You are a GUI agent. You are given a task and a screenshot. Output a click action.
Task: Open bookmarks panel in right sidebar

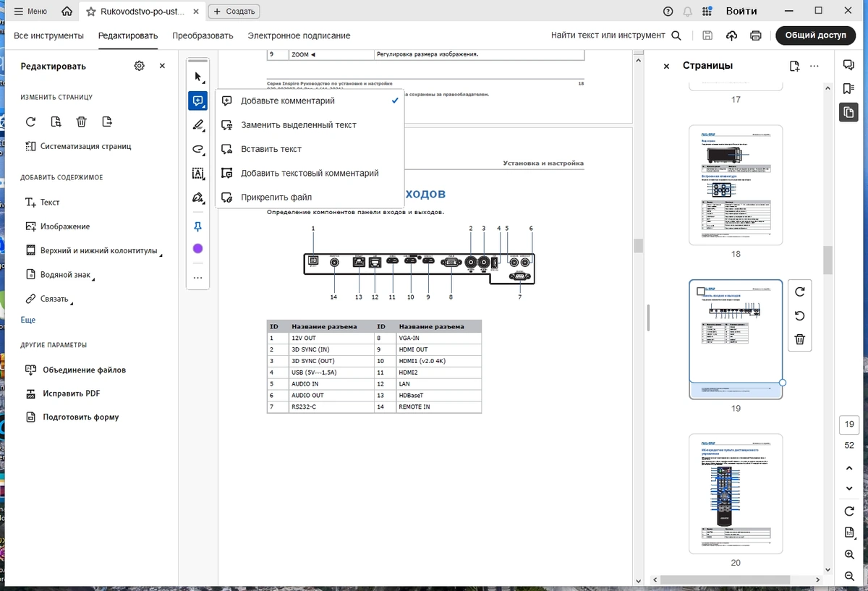[848, 88]
